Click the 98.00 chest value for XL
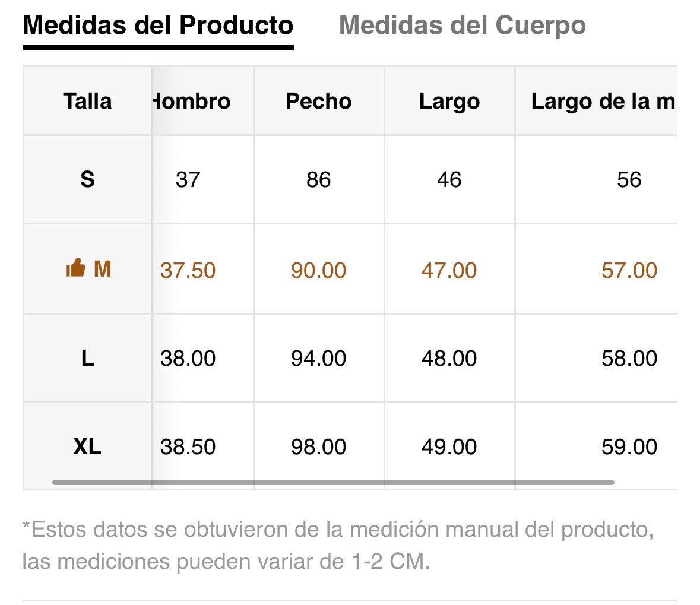Screen dimensions: 700x605 pyautogui.click(x=319, y=446)
